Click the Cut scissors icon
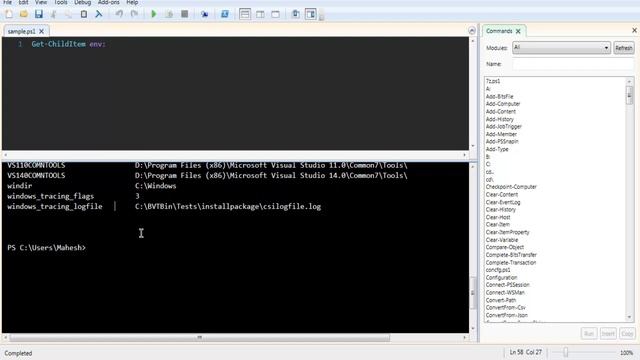This screenshot has width=640, height=360. [x=53, y=14]
